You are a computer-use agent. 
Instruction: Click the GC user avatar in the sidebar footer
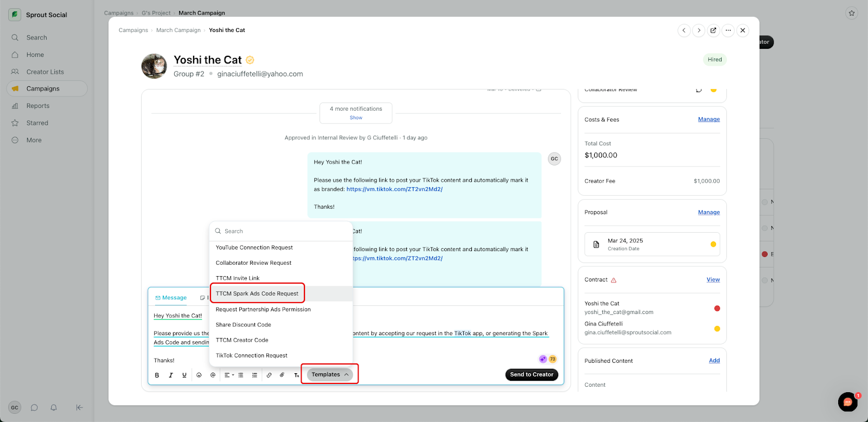point(15,407)
